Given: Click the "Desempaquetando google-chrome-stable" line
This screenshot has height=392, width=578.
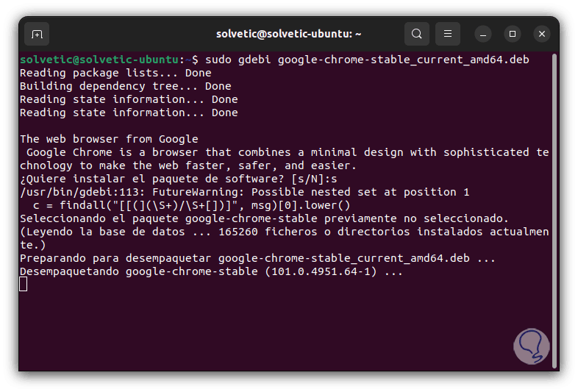Looking at the screenshot, I should click(211, 271).
